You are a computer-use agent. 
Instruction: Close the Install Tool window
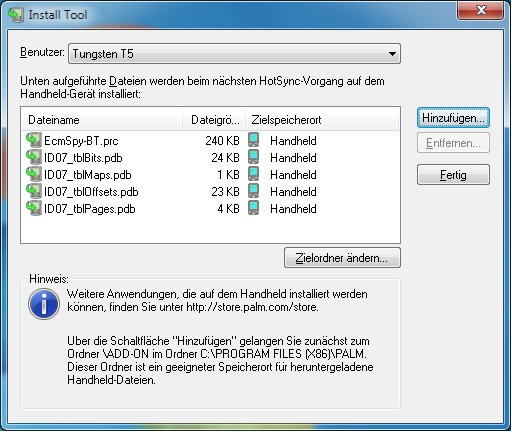480,10
